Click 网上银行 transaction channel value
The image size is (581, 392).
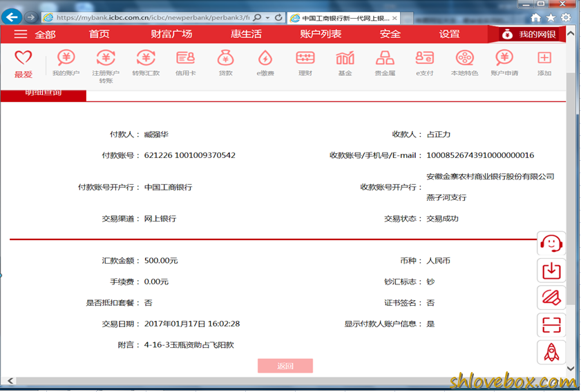pos(160,218)
